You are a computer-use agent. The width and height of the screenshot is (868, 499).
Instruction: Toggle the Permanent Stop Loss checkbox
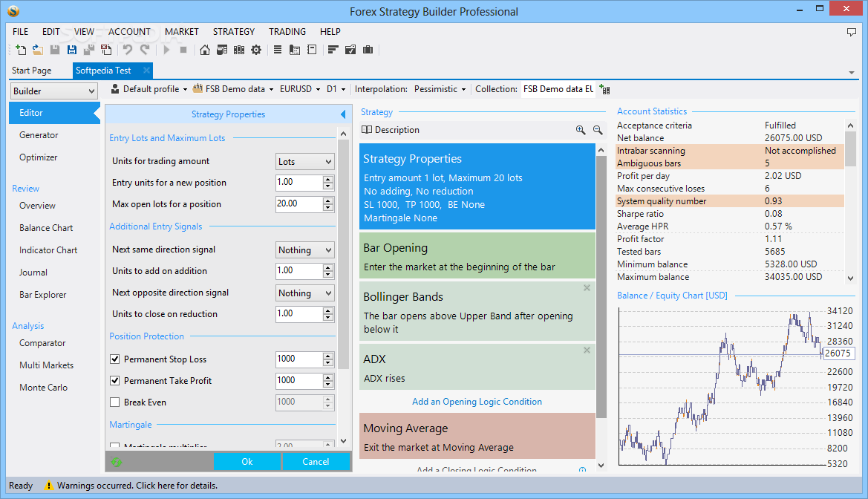(x=114, y=359)
